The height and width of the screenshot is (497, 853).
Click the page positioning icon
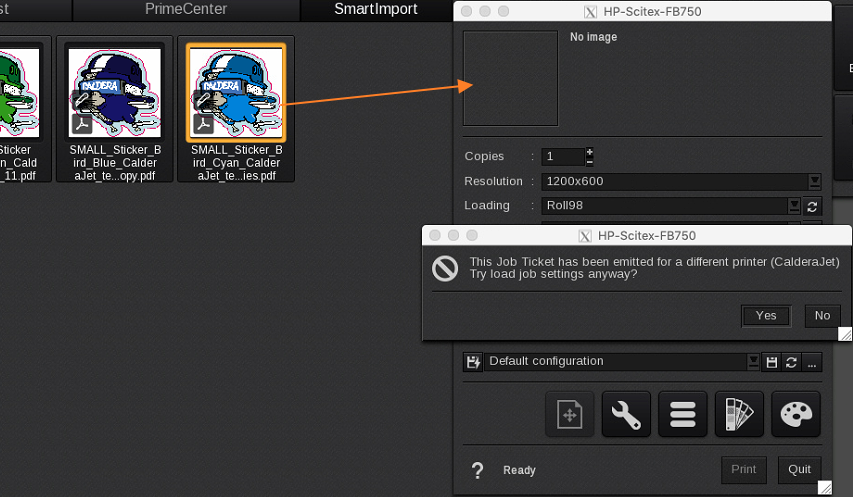(569, 414)
